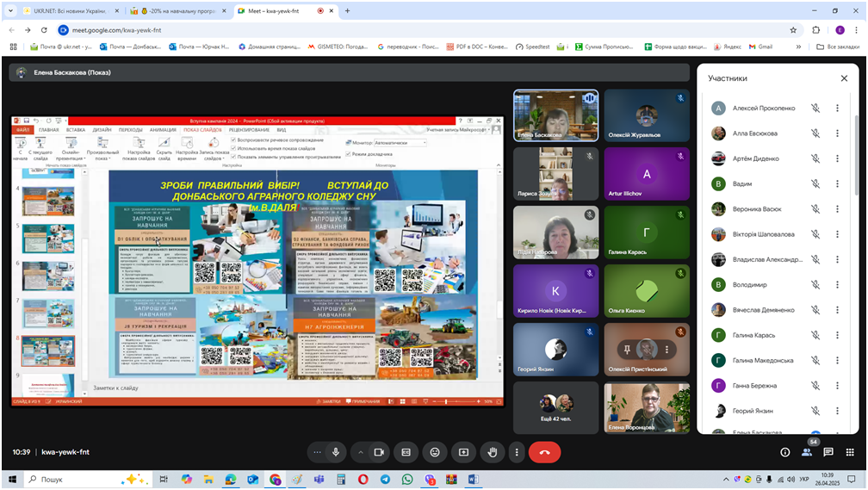Open the meeting details info icon
The width and height of the screenshot is (868, 490).
coord(785,452)
